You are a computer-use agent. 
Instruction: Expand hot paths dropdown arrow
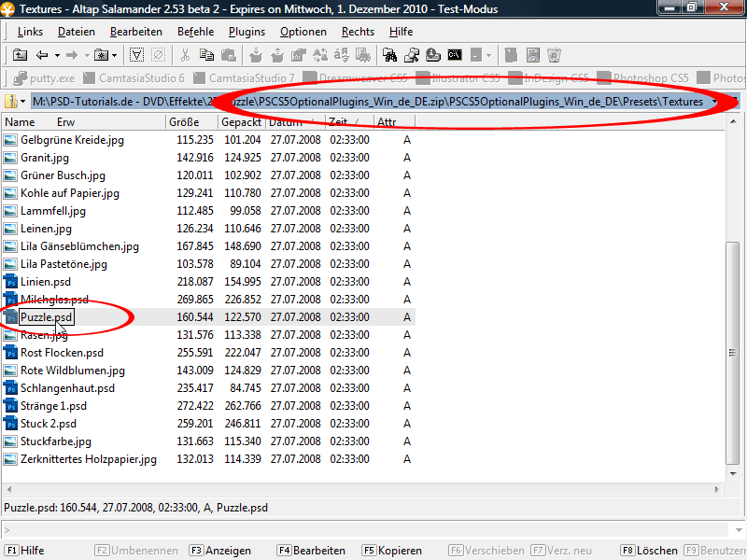tap(115, 56)
